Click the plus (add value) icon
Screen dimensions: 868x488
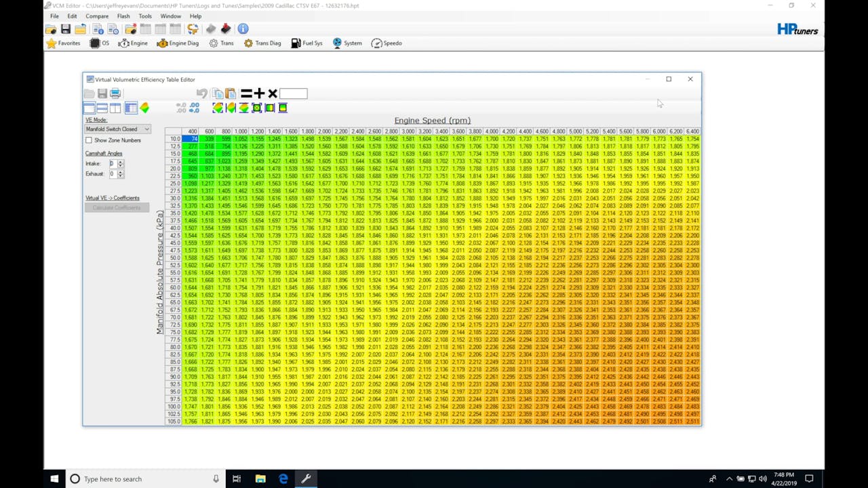coord(259,94)
